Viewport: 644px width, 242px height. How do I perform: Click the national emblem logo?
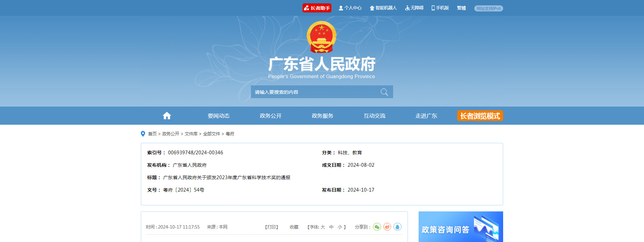pyautogui.click(x=321, y=37)
